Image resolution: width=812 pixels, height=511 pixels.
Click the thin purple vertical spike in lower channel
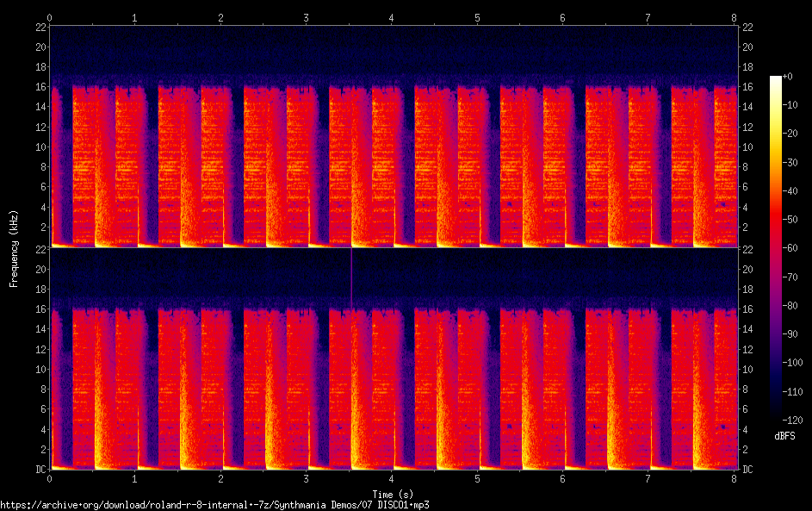pyautogui.click(x=351, y=279)
